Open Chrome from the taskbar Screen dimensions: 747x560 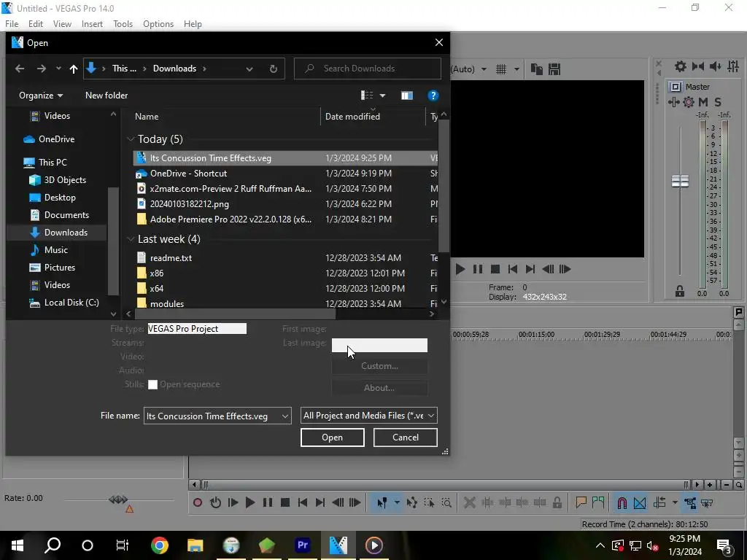[x=160, y=545]
